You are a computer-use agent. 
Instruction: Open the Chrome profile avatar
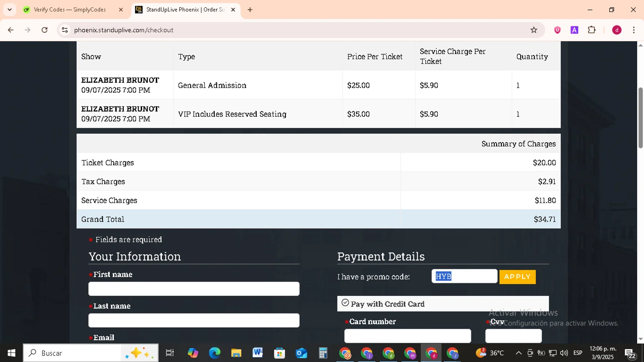point(617,30)
